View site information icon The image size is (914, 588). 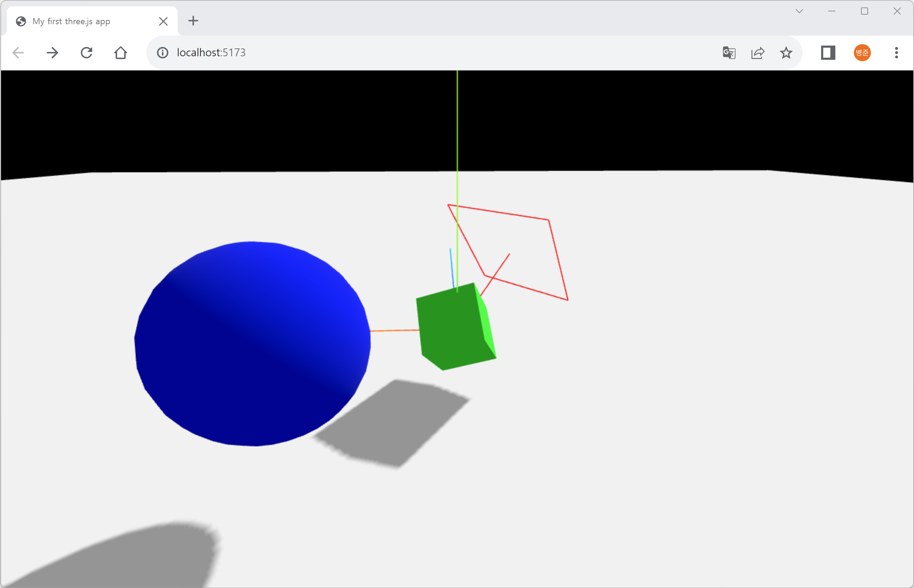tap(163, 53)
